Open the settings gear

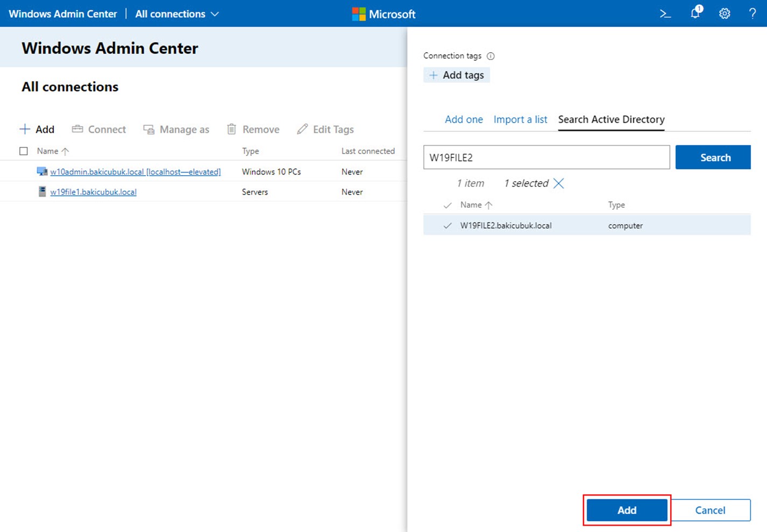point(725,14)
